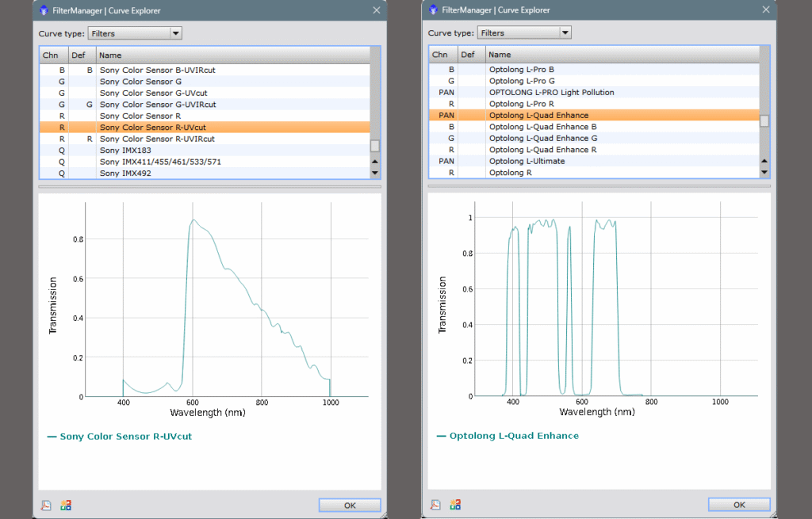
Task: Select the Optolong L-Pro B row
Action: tap(595, 70)
